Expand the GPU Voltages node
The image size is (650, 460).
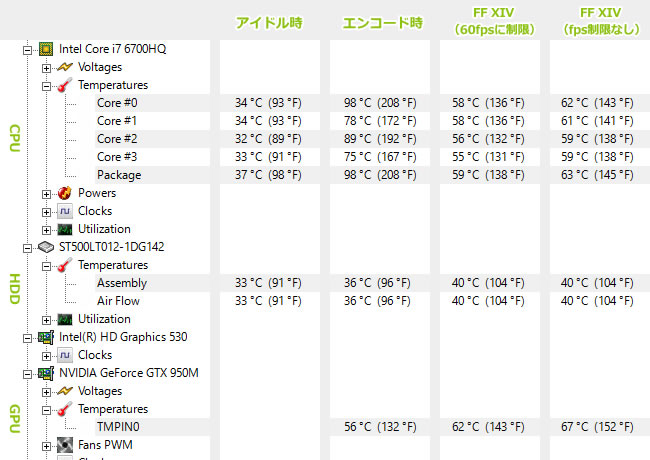pyautogui.click(x=46, y=392)
